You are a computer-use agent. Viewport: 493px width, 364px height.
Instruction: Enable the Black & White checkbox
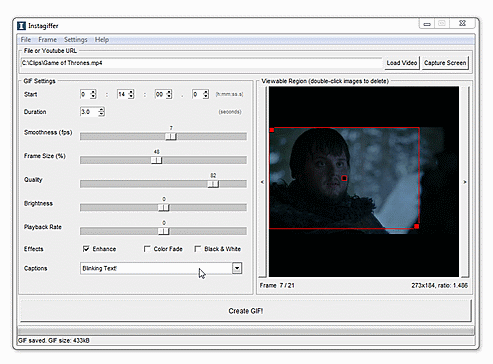197,249
